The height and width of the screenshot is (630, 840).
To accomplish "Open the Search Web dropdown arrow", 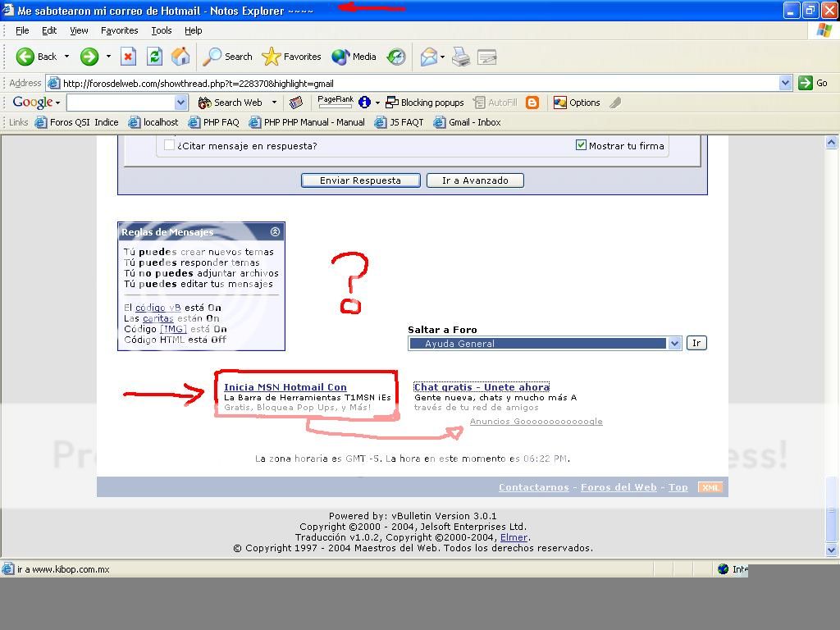I will pyautogui.click(x=274, y=103).
